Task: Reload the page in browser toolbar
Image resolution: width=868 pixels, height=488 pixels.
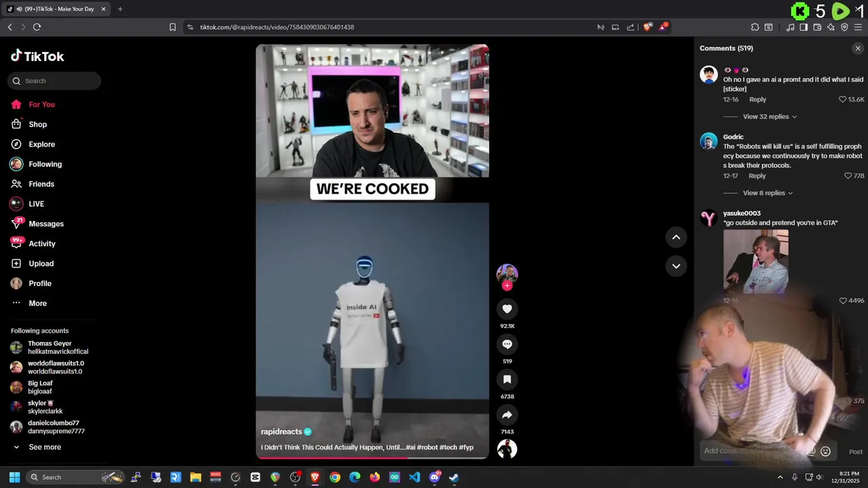Action: (37, 27)
